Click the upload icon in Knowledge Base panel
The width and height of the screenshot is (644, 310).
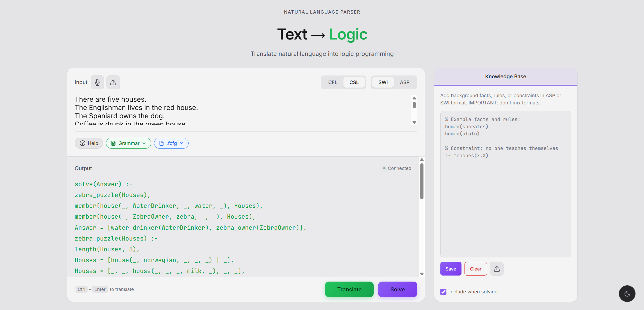[x=496, y=268]
